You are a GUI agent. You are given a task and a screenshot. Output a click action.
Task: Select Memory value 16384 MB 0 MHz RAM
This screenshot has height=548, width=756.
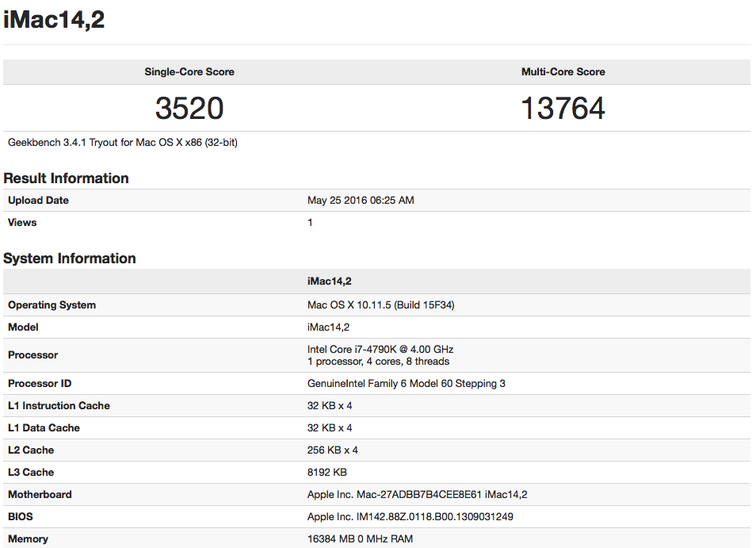[360, 538]
